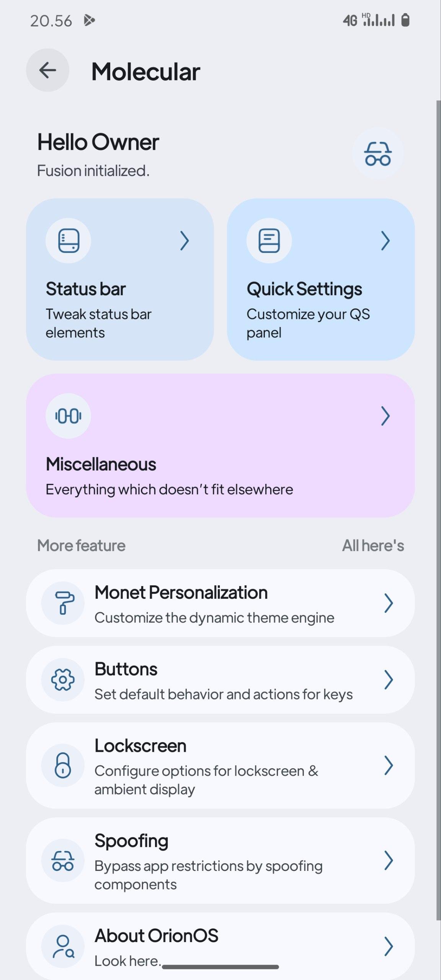Tap the back arrow button
The width and height of the screenshot is (441, 980).
47,70
